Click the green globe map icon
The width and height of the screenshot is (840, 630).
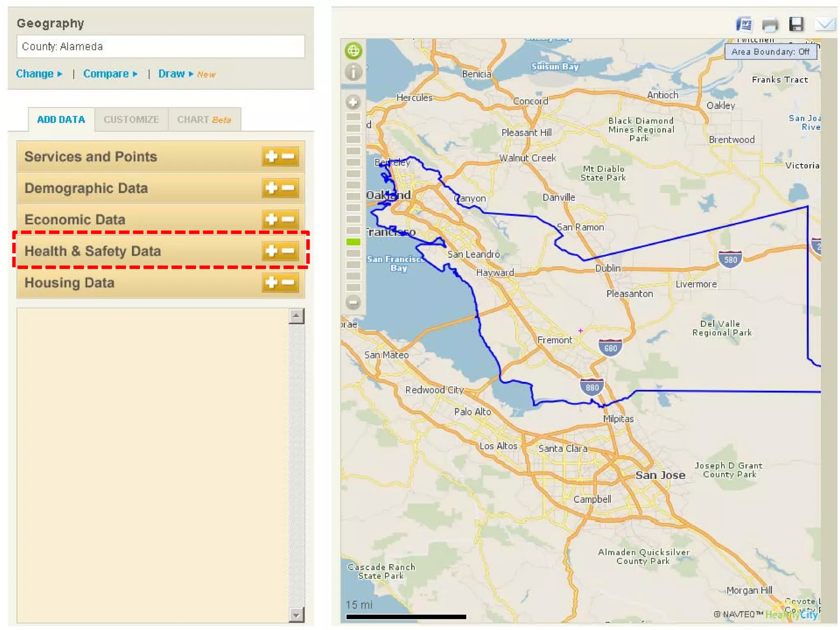pos(353,51)
